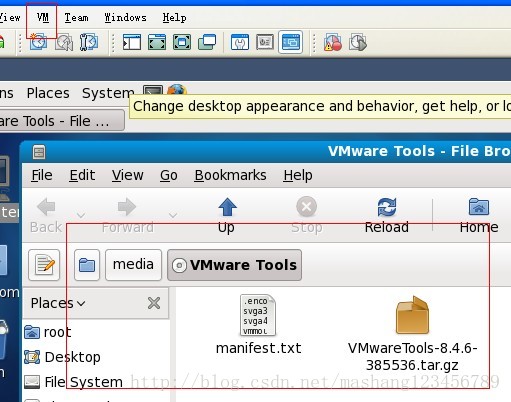Enter full screen mode
The height and width of the screenshot is (402, 511).
[182, 42]
